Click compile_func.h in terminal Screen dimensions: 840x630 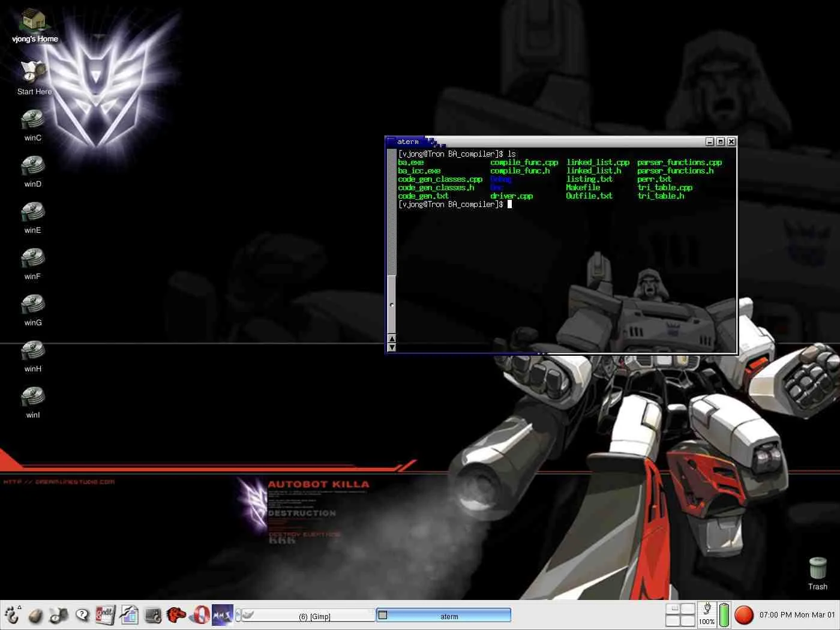point(520,171)
